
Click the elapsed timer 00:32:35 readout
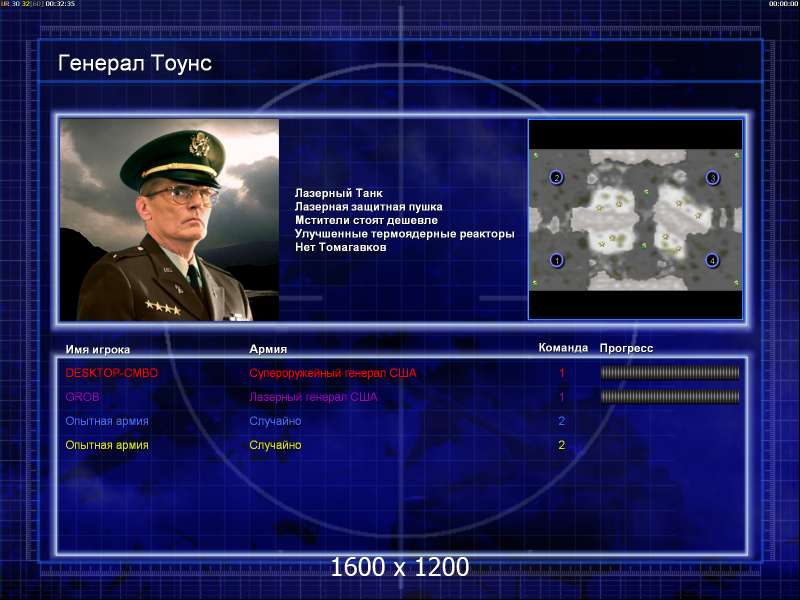[60, 4]
